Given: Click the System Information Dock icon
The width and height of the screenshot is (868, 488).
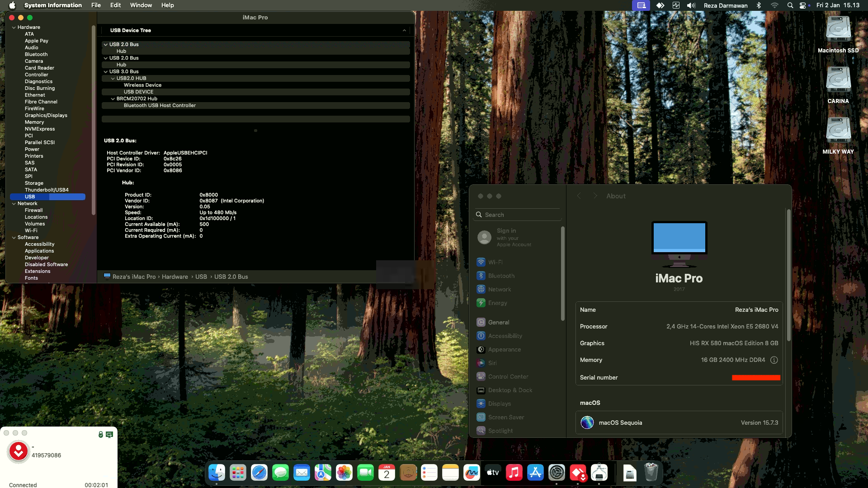Looking at the screenshot, I should coord(599,473).
